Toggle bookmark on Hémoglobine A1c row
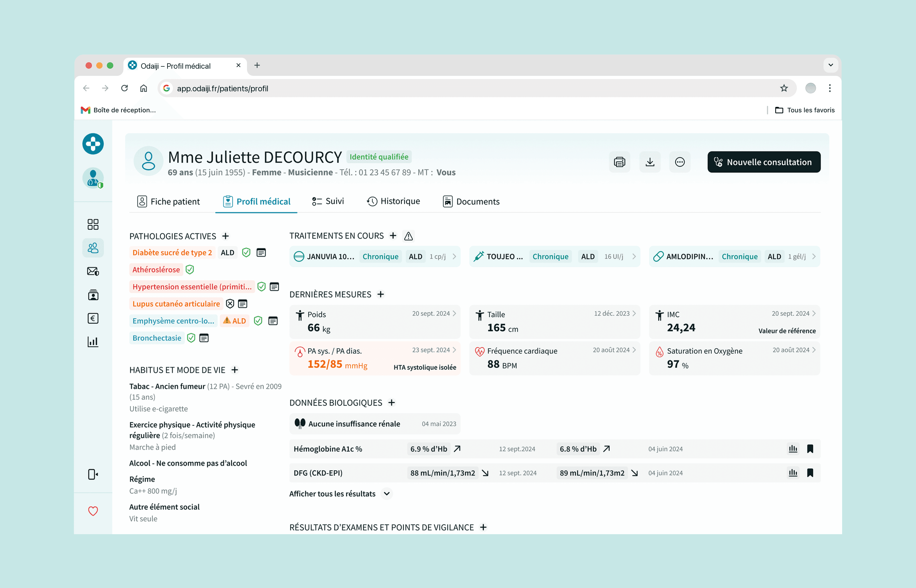Image resolution: width=916 pixels, height=588 pixels. [810, 449]
